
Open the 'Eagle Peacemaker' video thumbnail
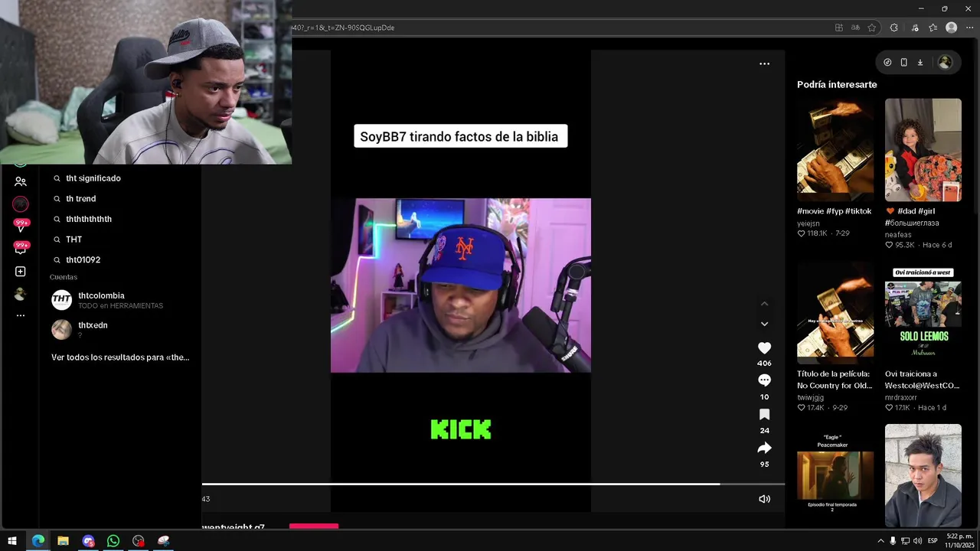[x=835, y=476]
